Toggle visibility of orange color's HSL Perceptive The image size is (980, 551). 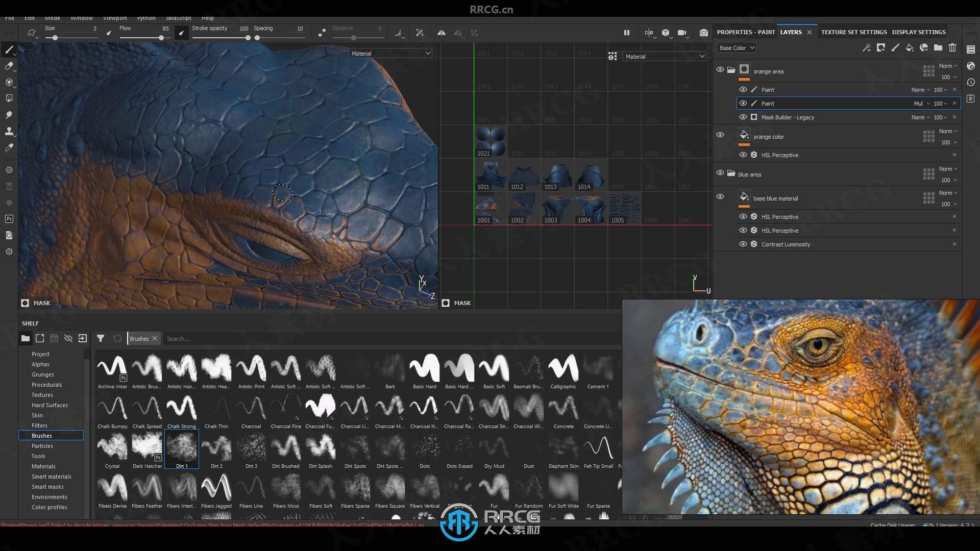coord(743,155)
